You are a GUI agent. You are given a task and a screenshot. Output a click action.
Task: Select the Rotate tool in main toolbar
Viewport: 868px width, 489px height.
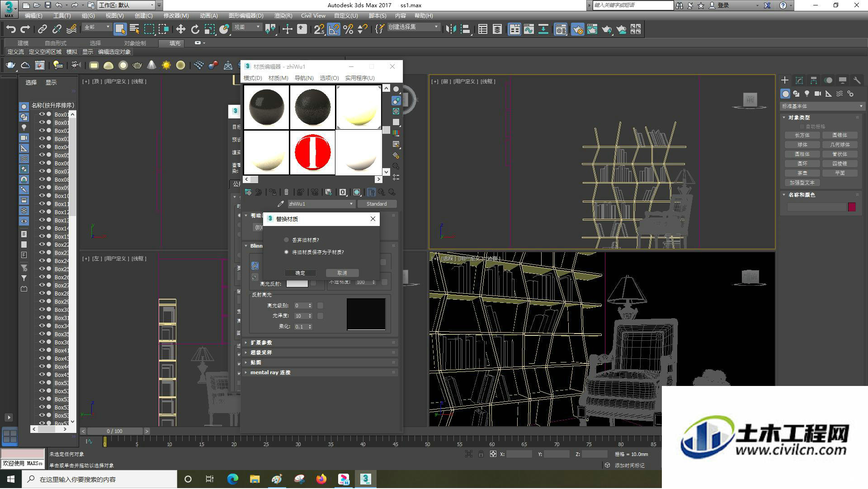tap(195, 29)
